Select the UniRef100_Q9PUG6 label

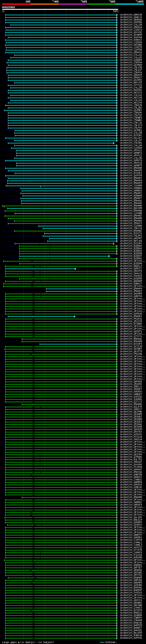[131, 580]
